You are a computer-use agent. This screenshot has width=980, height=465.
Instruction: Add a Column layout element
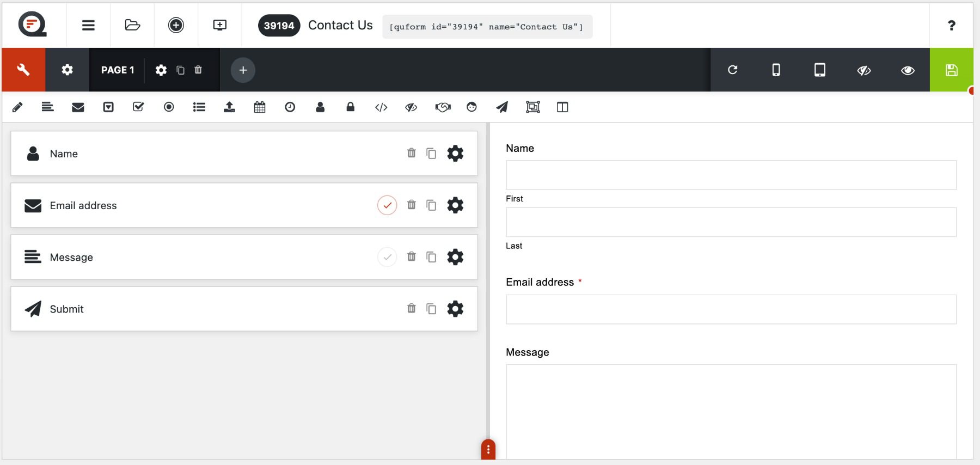[x=562, y=107]
